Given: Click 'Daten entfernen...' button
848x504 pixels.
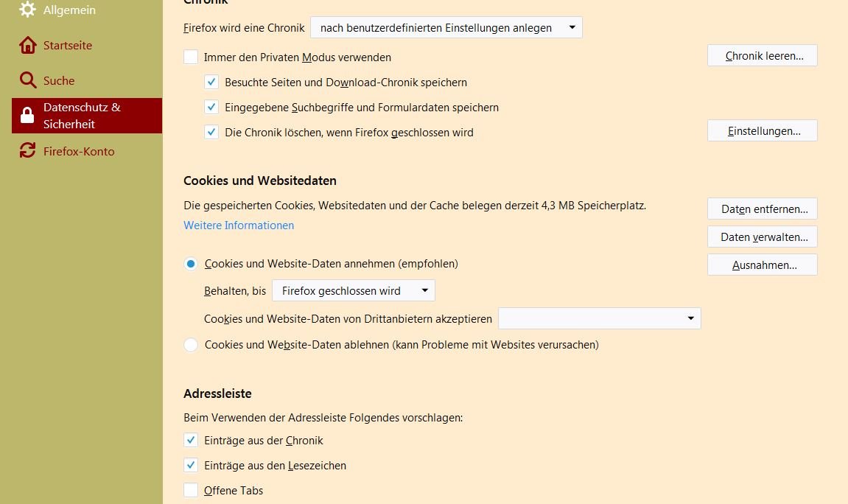Looking at the screenshot, I should click(762, 209).
